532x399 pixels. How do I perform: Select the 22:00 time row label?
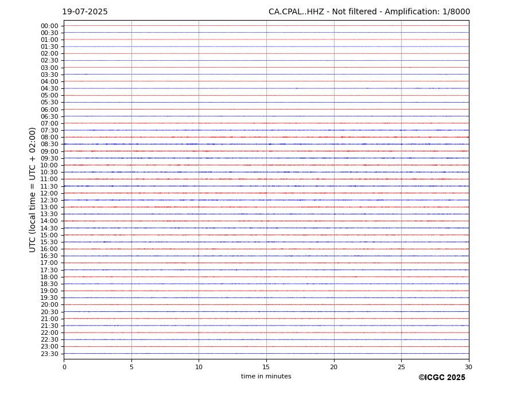[x=49, y=333]
